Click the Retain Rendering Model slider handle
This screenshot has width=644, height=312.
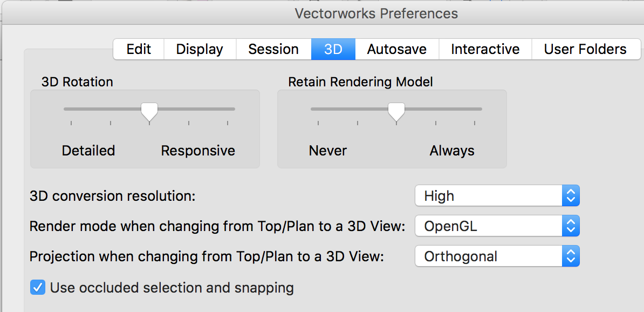(x=396, y=112)
